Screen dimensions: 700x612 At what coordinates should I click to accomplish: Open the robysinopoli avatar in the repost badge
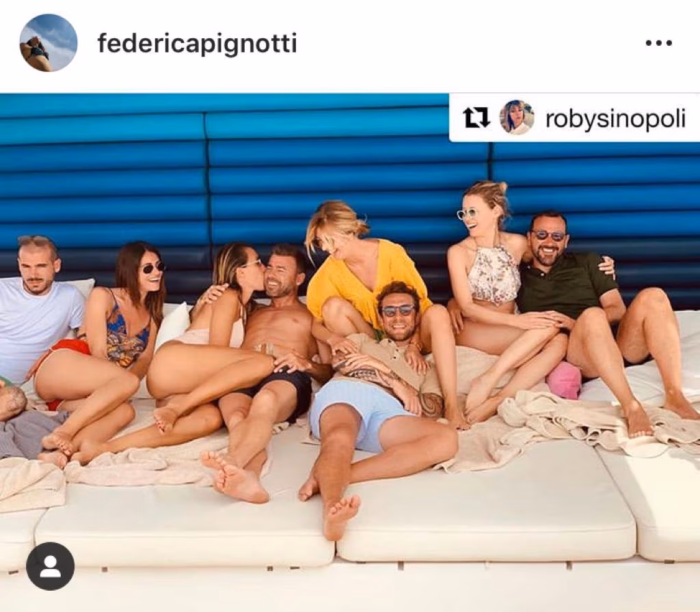(517, 117)
